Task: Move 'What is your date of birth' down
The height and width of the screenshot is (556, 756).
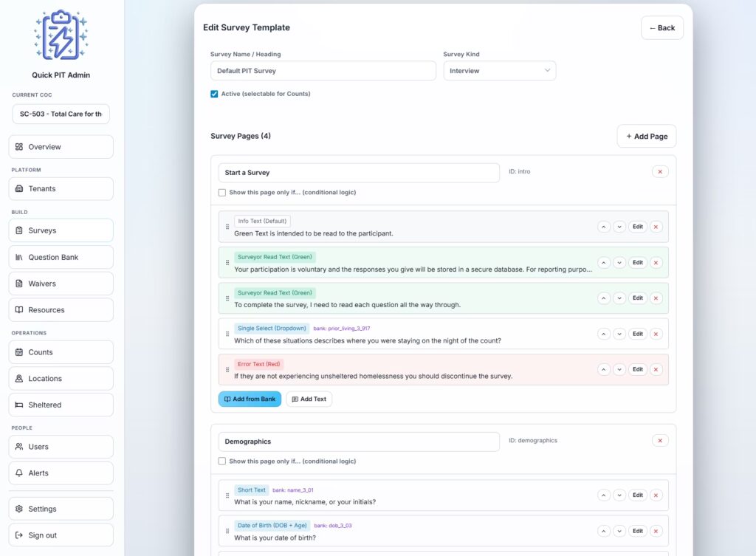Action: point(619,531)
